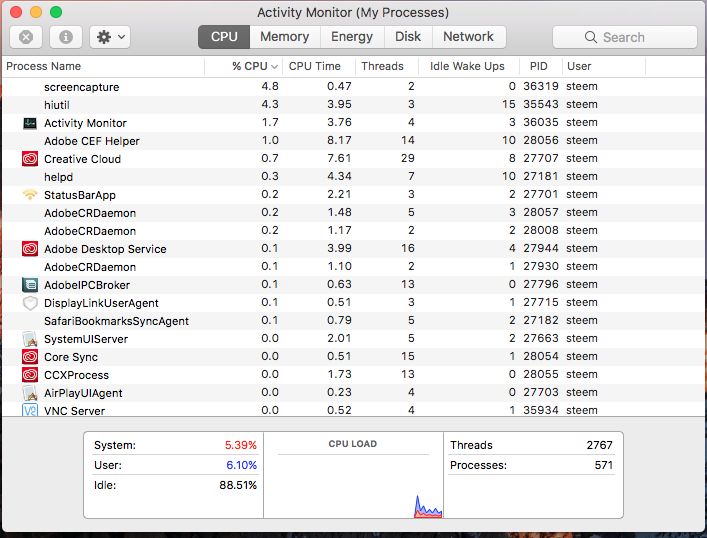This screenshot has width=707, height=538.
Task: Click the Processes count 571
Action: pyautogui.click(x=604, y=465)
